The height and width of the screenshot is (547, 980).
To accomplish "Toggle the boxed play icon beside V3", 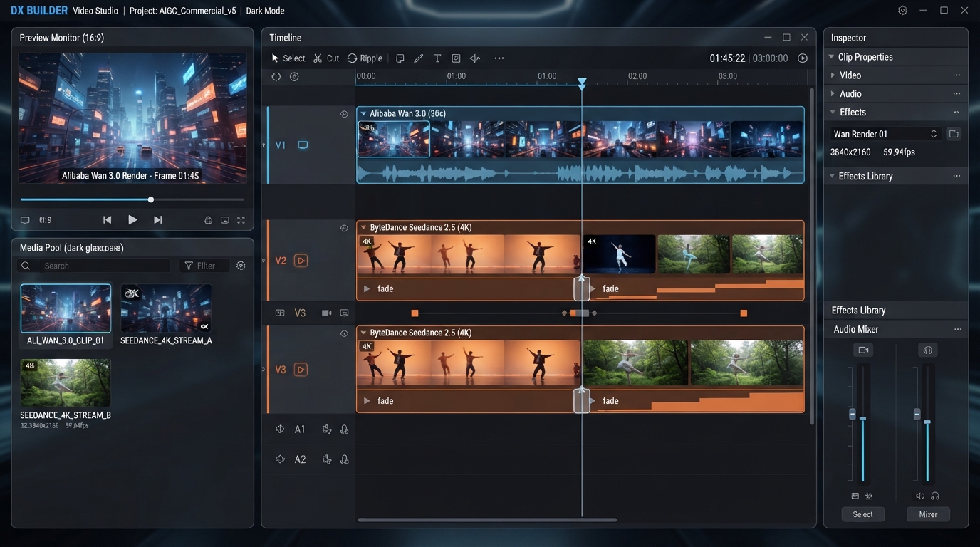I will click(x=301, y=370).
